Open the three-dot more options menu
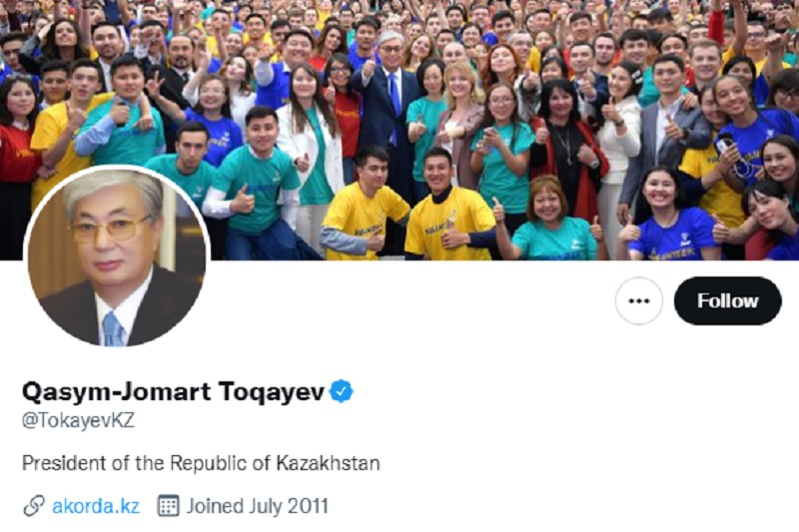This screenshot has width=799, height=532. 639,300
